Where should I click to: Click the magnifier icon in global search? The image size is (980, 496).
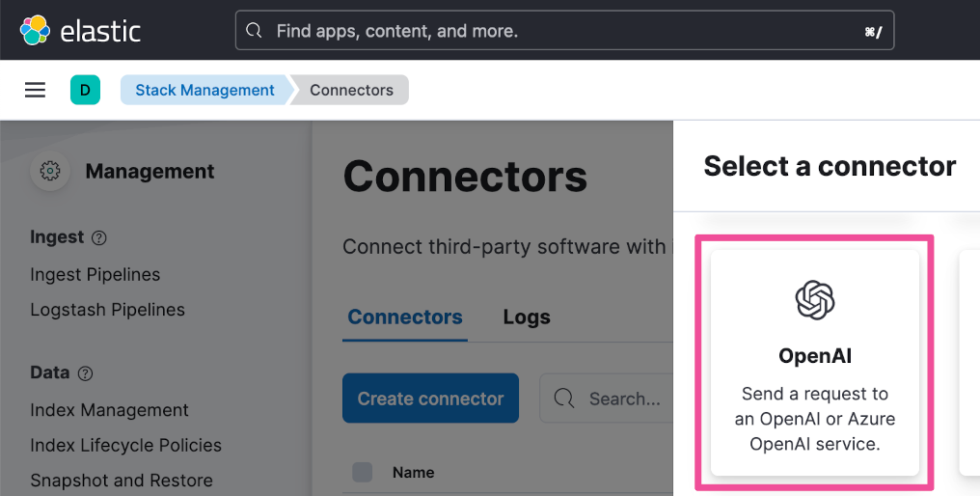(x=255, y=31)
